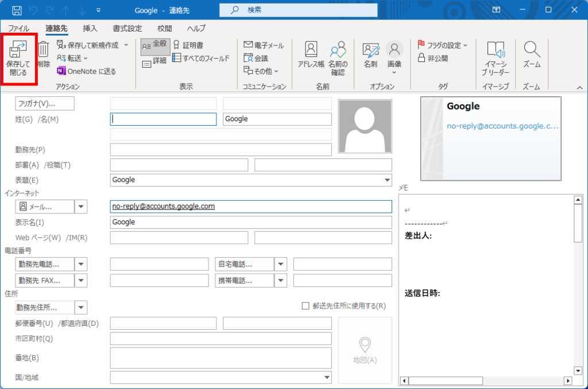The width and height of the screenshot is (588, 389).
Task: Open the 国/地域 dropdown list
Action: pos(327,378)
